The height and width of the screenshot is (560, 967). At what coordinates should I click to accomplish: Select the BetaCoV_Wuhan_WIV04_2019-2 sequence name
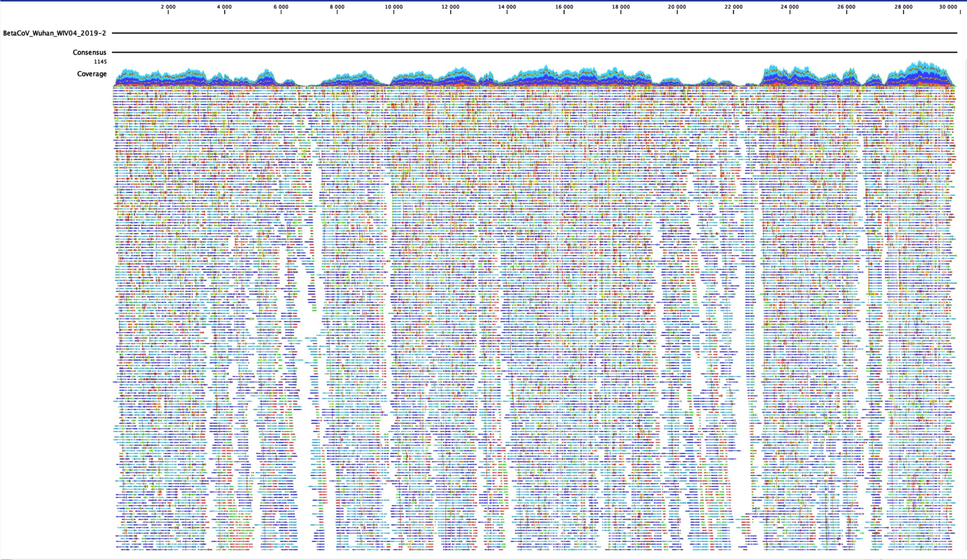(x=54, y=33)
